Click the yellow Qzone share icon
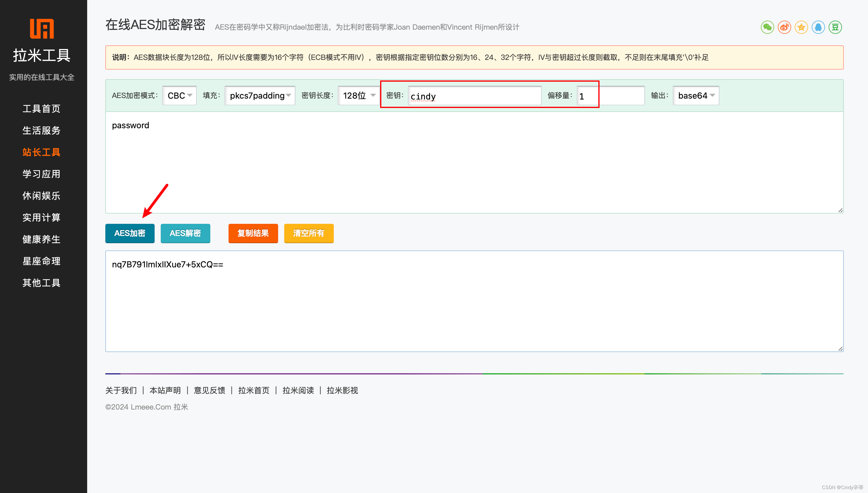The image size is (868, 493). click(801, 28)
